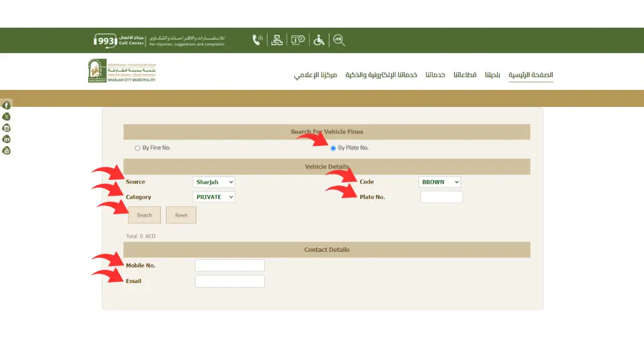Open the X (Twitter) sidebar icon
The image size is (644, 351).
pyautogui.click(x=6, y=117)
